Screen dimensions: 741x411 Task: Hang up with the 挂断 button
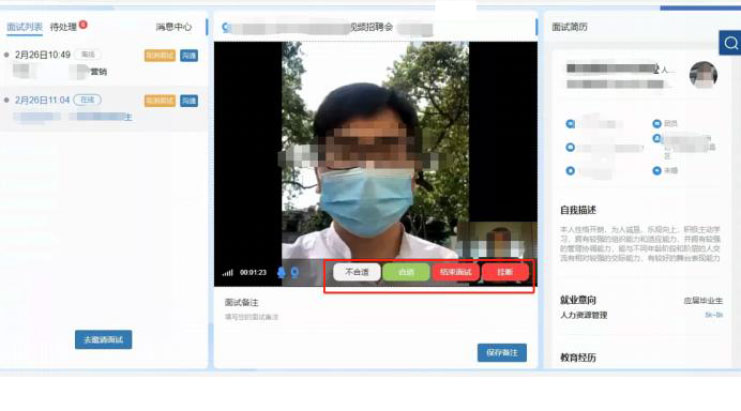505,272
